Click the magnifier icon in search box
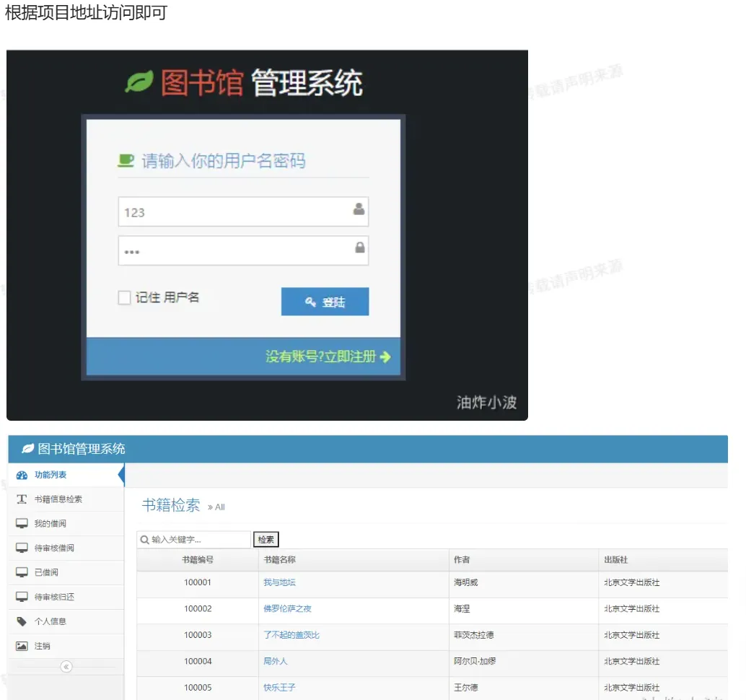This screenshot has height=700, width=746. pyautogui.click(x=144, y=540)
